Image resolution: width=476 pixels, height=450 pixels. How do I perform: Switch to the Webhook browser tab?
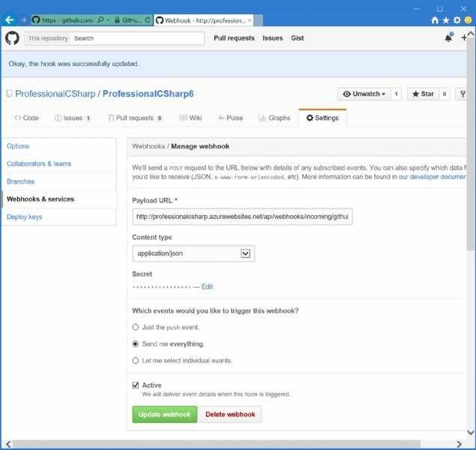point(203,20)
